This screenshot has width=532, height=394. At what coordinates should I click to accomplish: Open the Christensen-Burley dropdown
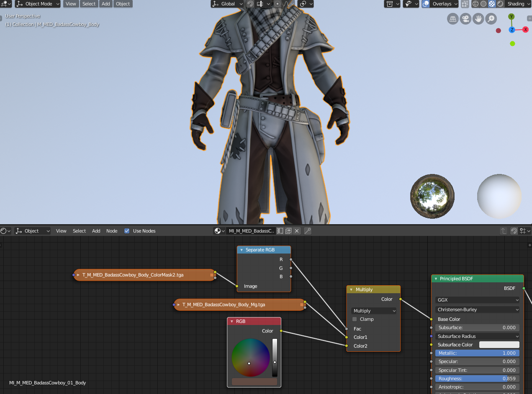tap(478, 310)
